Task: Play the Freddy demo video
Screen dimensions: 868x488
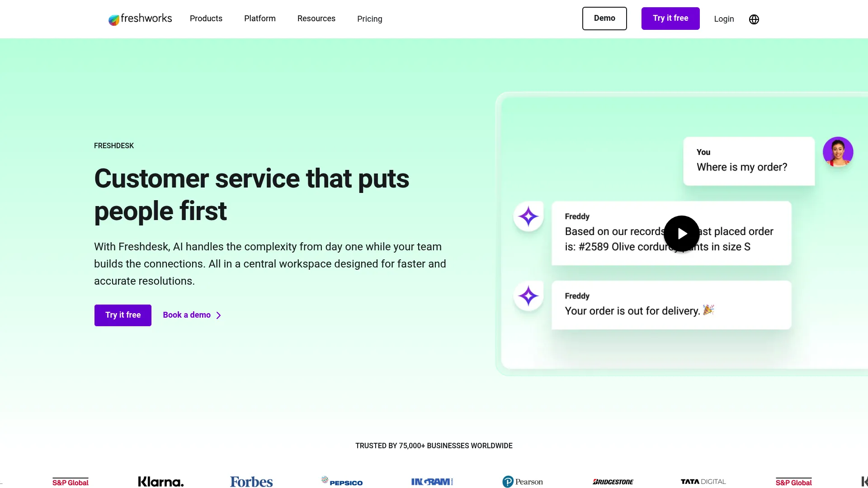Action: pyautogui.click(x=682, y=234)
